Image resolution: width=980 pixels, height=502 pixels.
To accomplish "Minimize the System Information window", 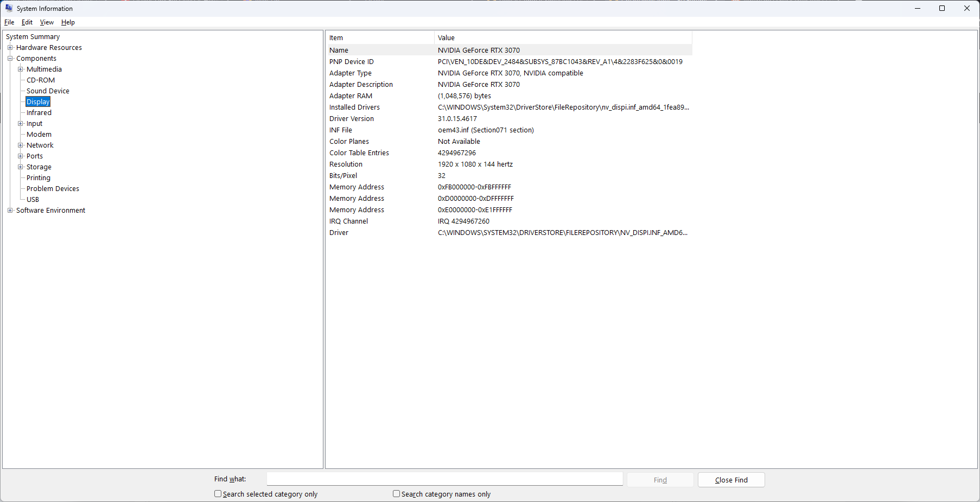I will [x=918, y=8].
